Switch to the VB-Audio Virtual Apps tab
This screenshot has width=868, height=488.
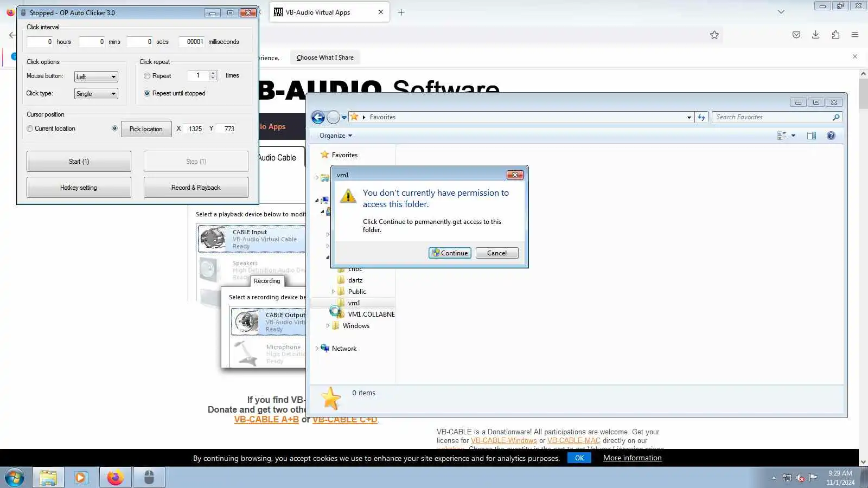[x=330, y=12]
